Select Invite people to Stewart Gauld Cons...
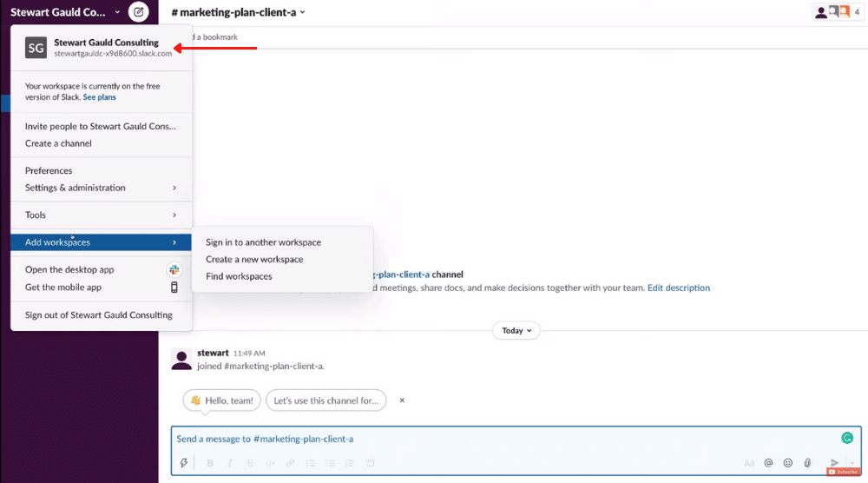This screenshot has width=868, height=483. pos(100,126)
